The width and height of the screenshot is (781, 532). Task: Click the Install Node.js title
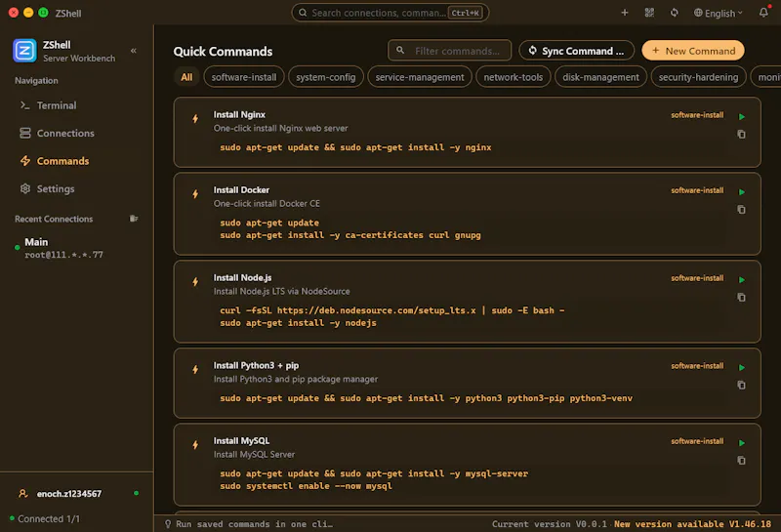pyautogui.click(x=242, y=277)
